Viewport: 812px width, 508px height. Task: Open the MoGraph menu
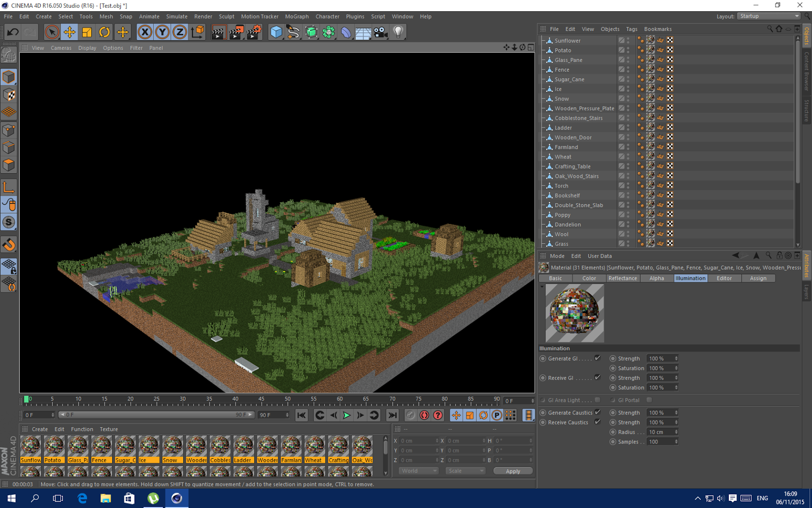click(x=297, y=16)
